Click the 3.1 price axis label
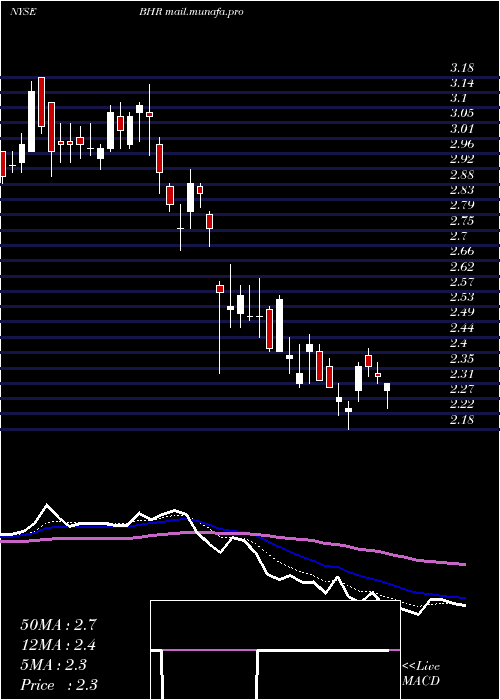500x700 pixels. pyautogui.click(x=458, y=98)
